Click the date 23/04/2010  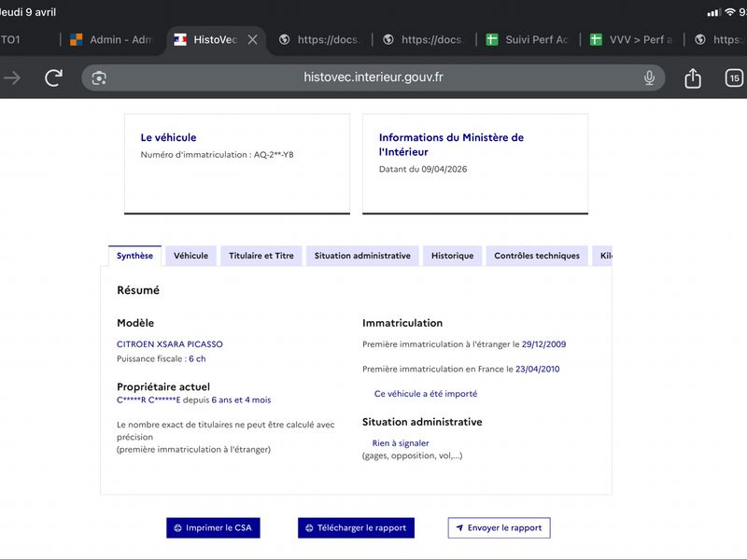pos(538,369)
